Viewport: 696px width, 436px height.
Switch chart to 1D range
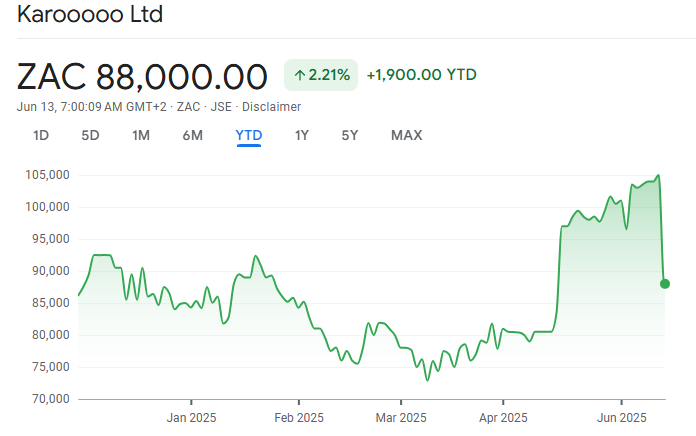(41, 135)
